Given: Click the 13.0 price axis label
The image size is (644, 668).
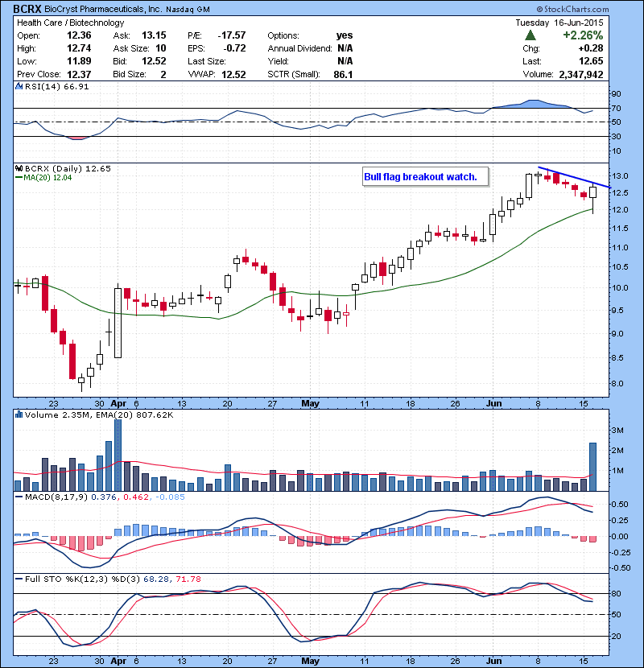Looking at the screenshot, I should [x=620, y=176].
